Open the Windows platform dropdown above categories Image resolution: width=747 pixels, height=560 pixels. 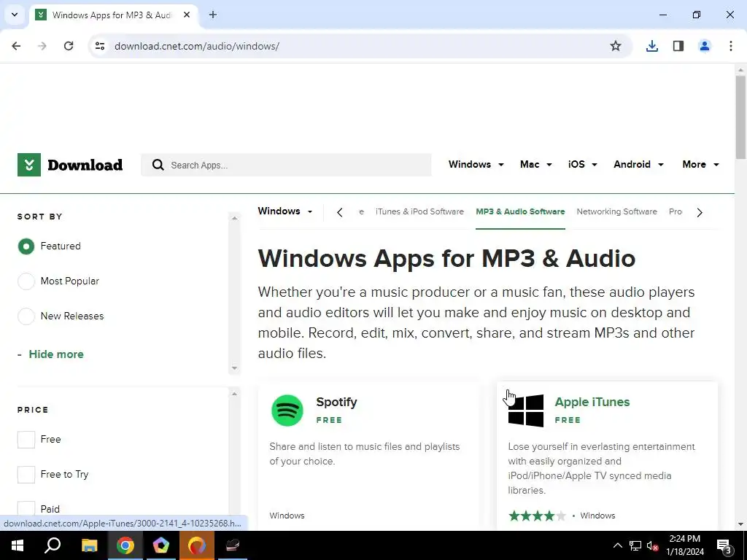pos(285,211)
